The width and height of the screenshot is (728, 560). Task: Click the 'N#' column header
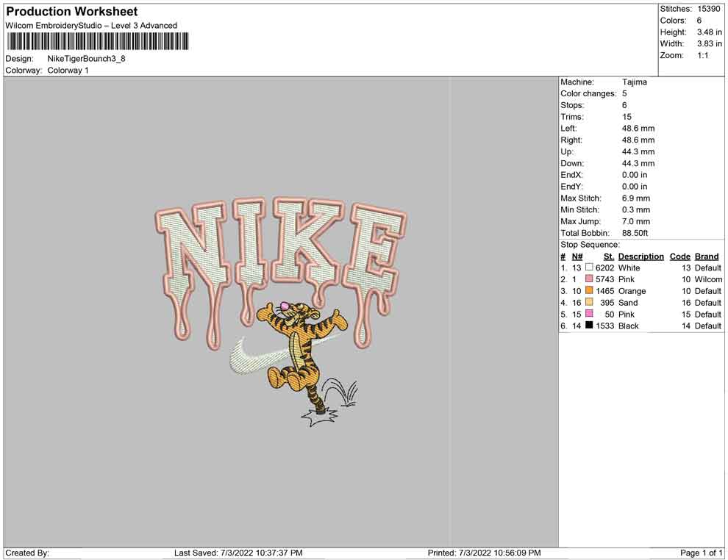tap(577, 256)
